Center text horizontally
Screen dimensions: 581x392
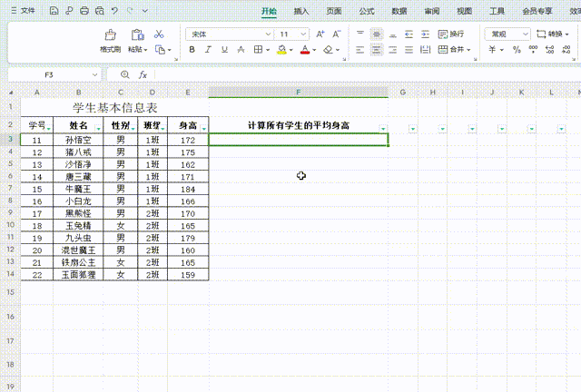pos(377,50)
